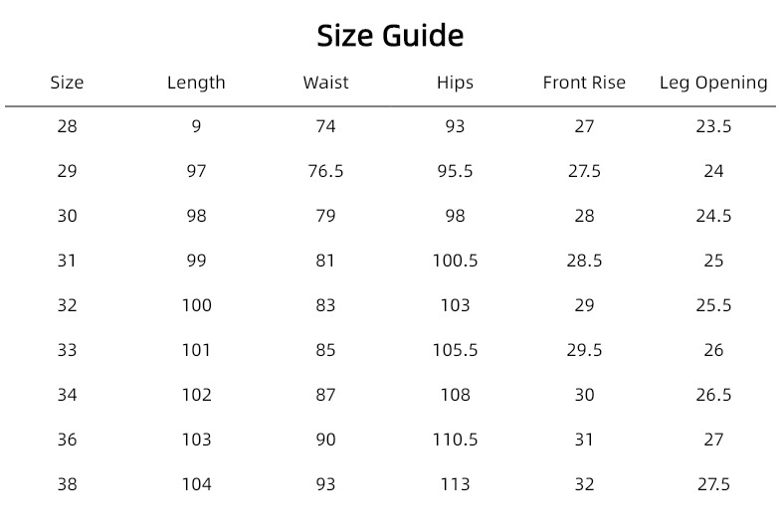Select the Front Rise column header
This screenshot has height=532, width=781.
584,83
